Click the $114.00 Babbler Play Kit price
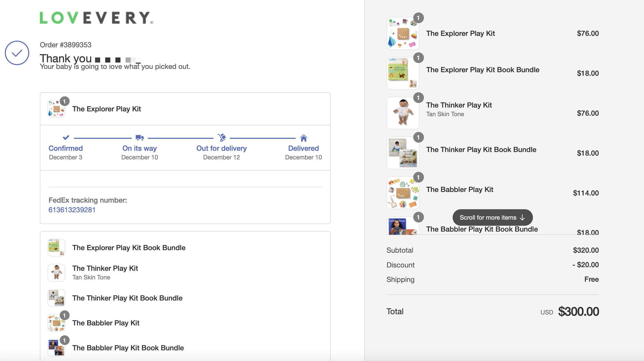The height and width of the screenshot is (361, 644). pos(586,193)
